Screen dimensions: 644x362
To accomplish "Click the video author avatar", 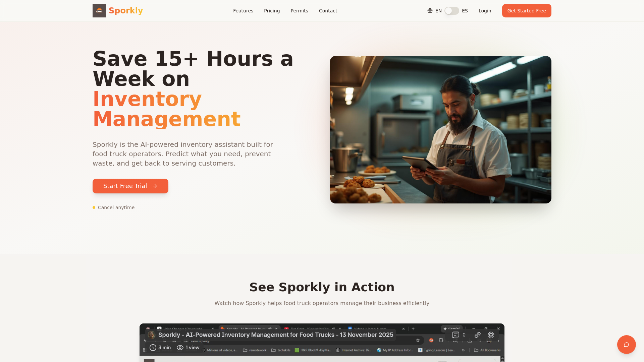I will point(152,335).
